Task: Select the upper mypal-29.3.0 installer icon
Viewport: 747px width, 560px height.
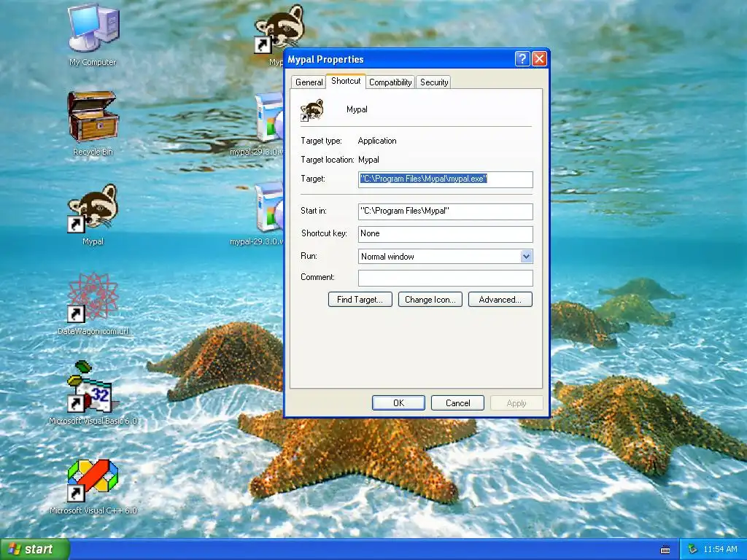Action: [268, 117]
